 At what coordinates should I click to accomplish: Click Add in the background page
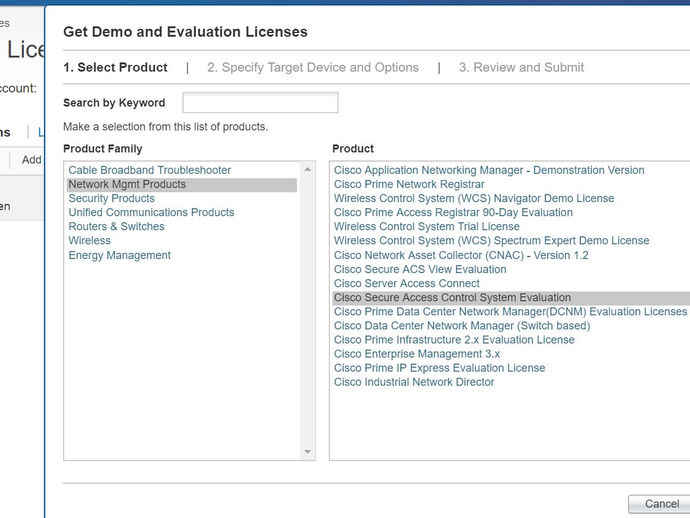click(x=32, y=160)
